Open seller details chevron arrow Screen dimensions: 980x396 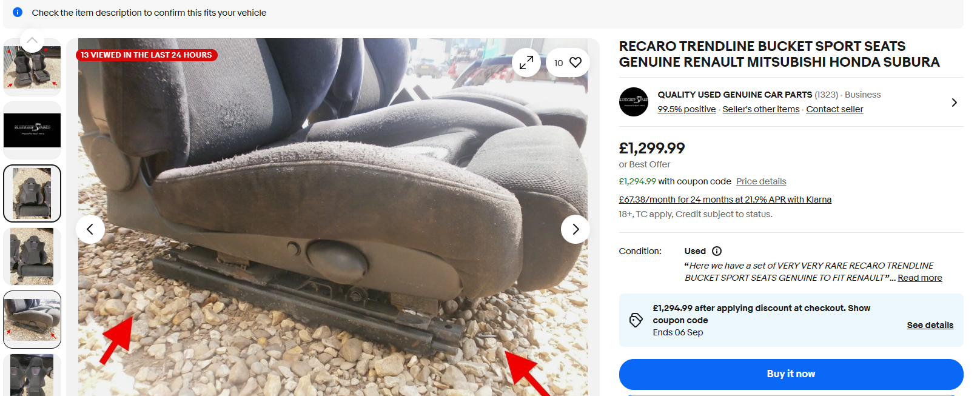pyautogui.click(x=954, y=102)
